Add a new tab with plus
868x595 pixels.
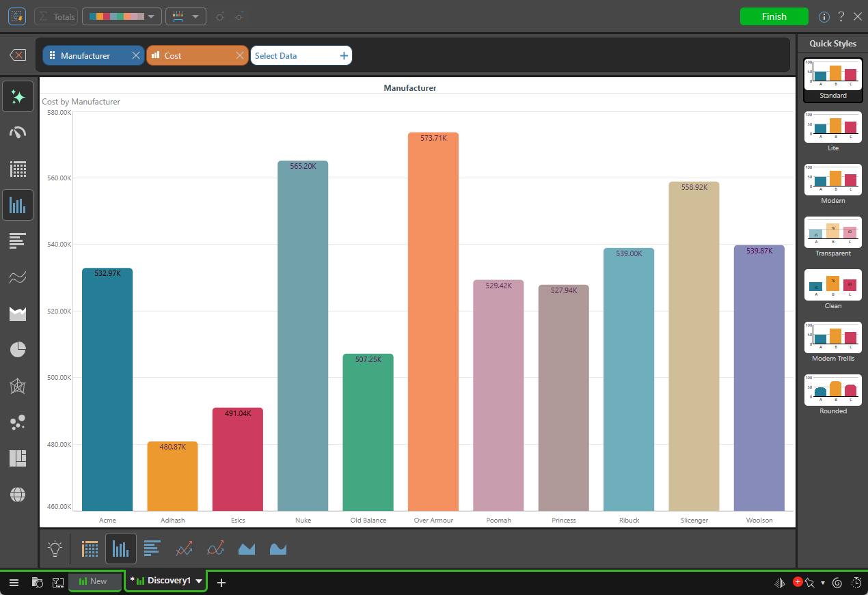(221, 582)
